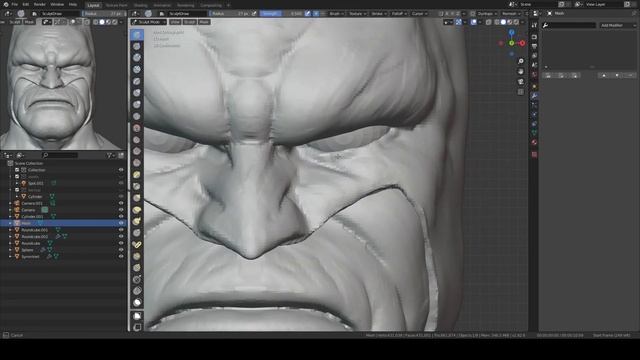Open the Texture dropdown in header
Screen dimensions: 640x360
[358, 13]
